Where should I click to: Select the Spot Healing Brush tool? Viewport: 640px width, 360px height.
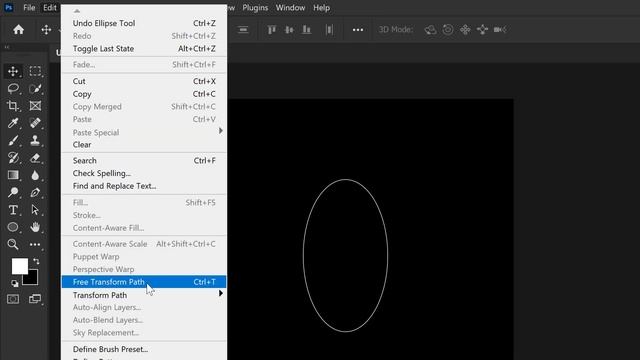[35, 123]
